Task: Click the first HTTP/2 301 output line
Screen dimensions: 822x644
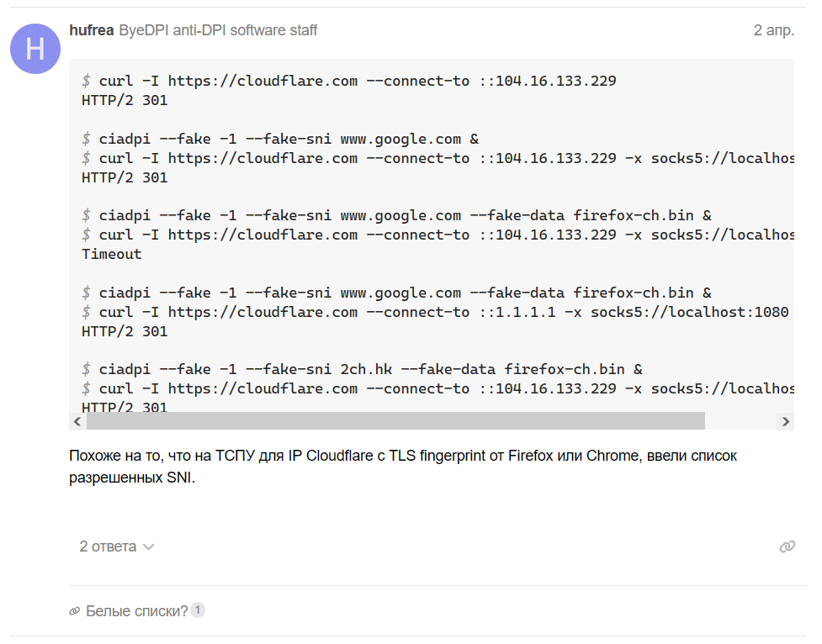Action: click(x=125, y=101)
